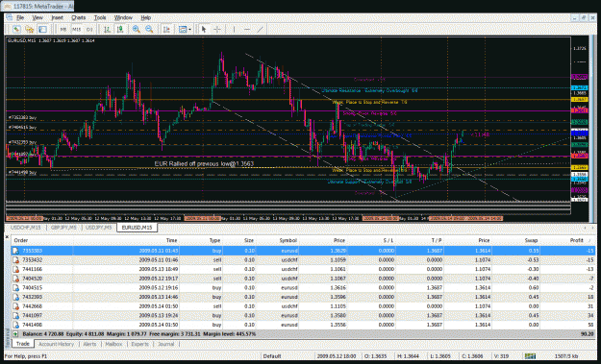Click the sell icon of order 7404520
601x364 pixels.
(x=15, y=279)
